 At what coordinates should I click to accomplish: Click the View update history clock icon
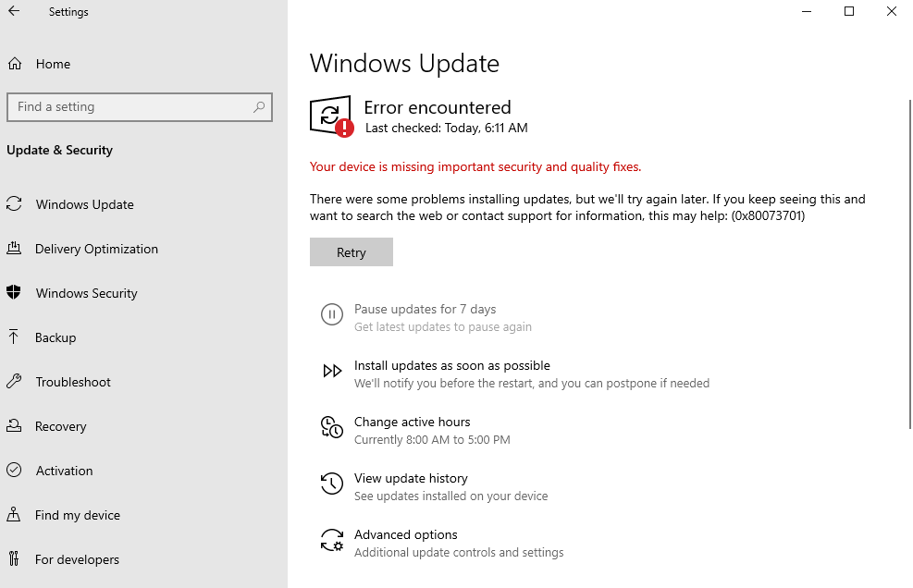tap(331, 484)
